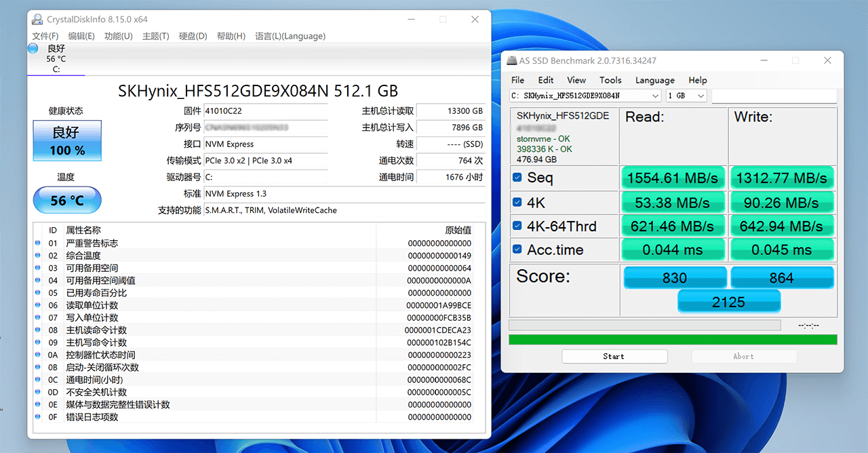Toggle the Seq test checkbox

pos(517,178)
